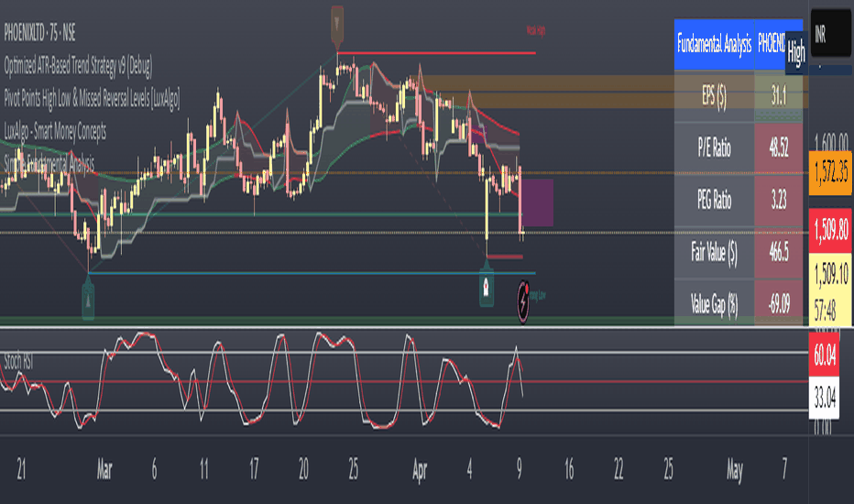Click the Mar label on the time axis
Image resolution: width=854 pixels, height=504 pixels.
point(104,469)
